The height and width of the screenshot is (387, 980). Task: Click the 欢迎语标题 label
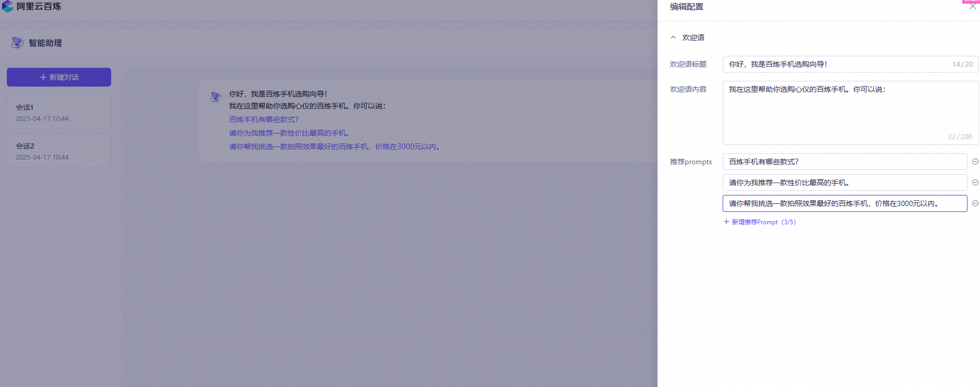click(x=688, y=64)
